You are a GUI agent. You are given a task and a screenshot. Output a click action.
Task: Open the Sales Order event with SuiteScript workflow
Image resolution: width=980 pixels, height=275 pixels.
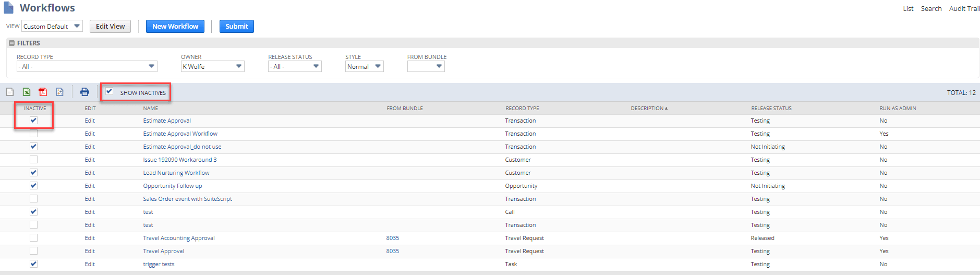point(188,199)
